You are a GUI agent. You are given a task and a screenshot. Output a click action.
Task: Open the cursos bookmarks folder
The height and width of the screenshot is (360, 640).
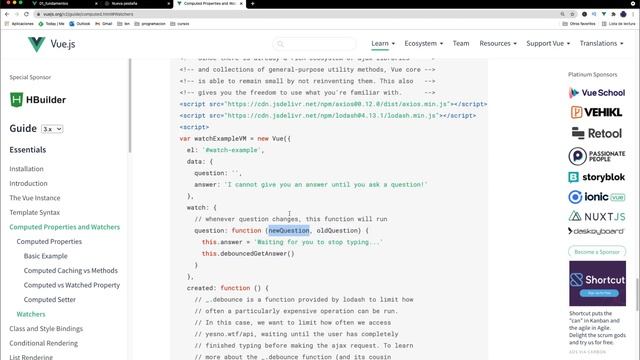180,24
